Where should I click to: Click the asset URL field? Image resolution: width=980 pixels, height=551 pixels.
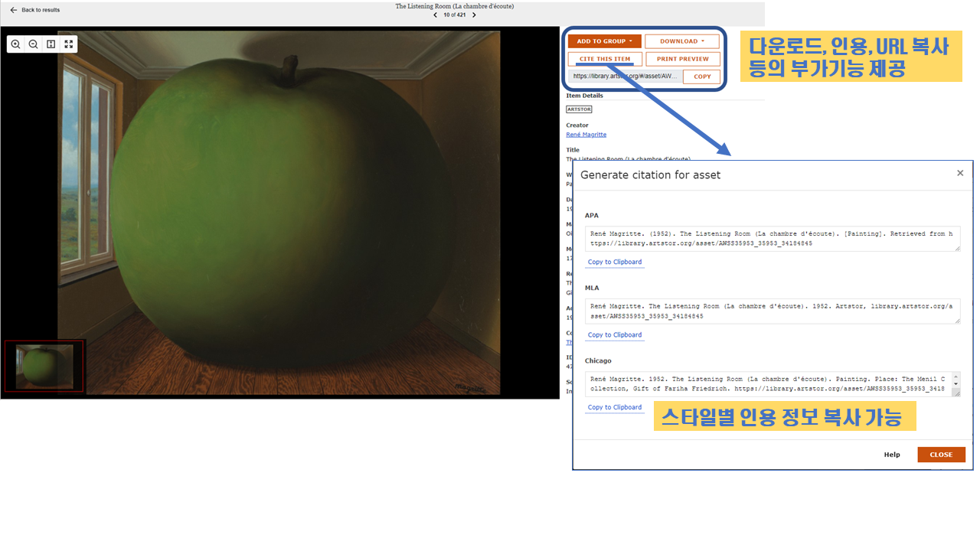coord(625,77)
